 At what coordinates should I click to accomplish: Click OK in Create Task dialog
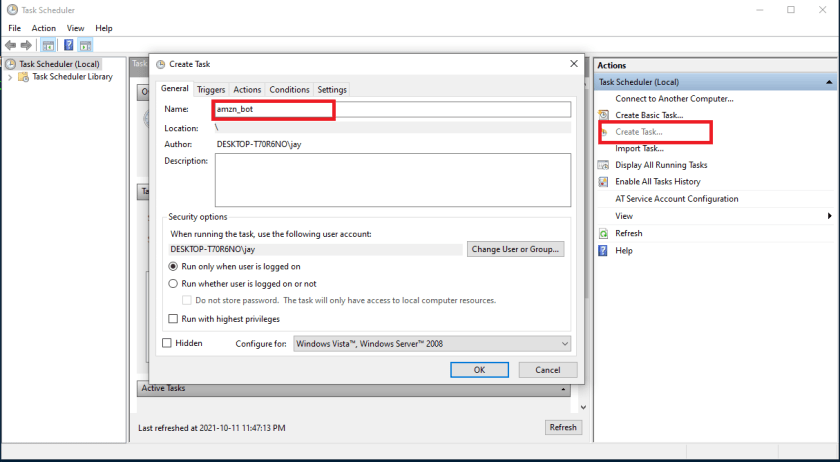click(479, 370)
